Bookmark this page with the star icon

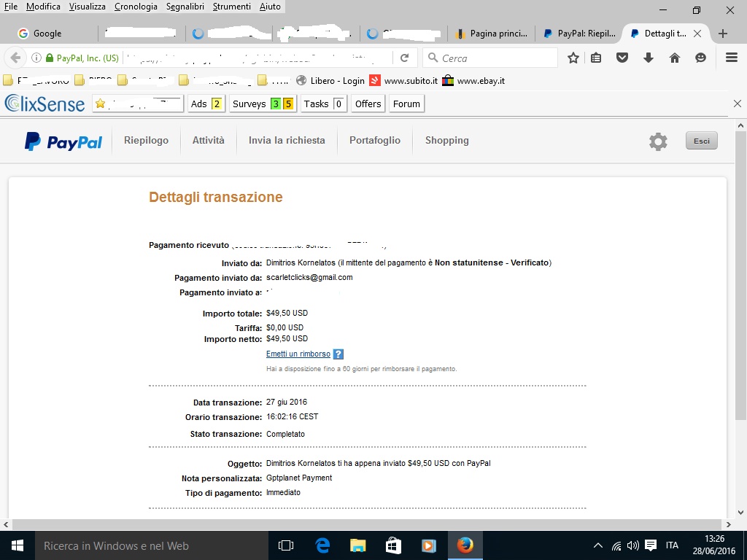pos(573,58)
